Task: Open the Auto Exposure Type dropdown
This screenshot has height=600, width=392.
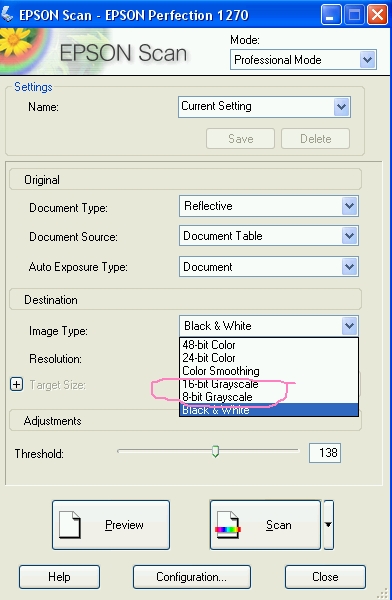Action: [x=269, y=266]
